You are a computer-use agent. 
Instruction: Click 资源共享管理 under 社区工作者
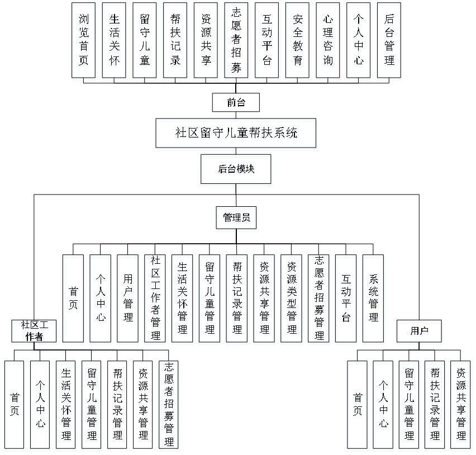[142, 405]
